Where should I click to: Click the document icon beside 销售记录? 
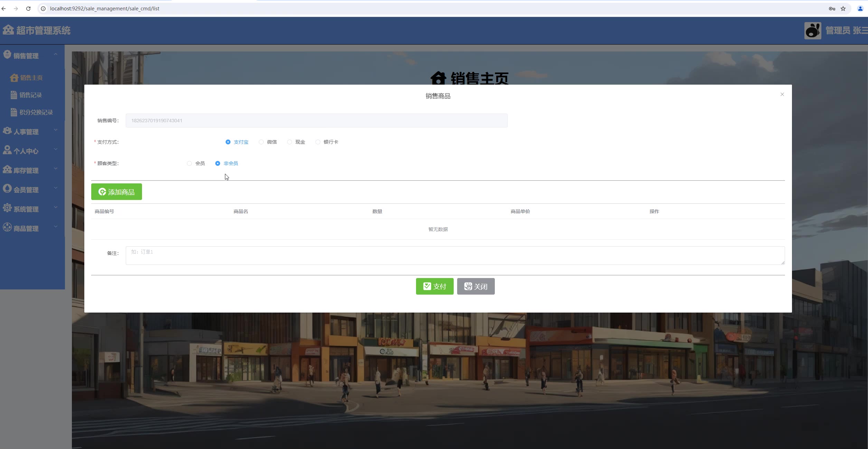pyautogui.click(x=14, y=95)
